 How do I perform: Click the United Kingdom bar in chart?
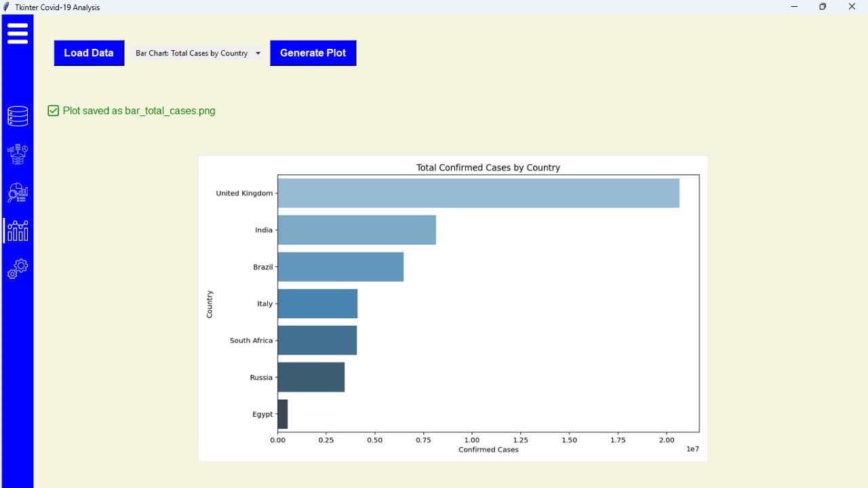click(x=478, y=193)
